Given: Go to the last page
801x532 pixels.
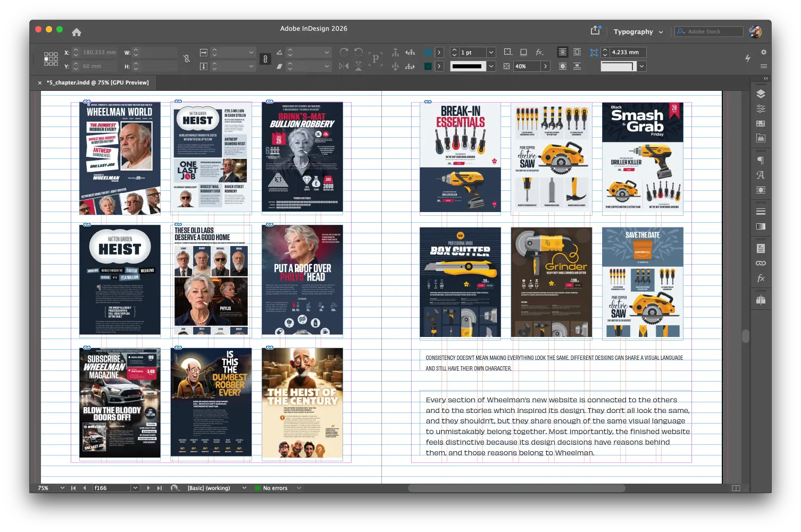Looking at the screenshot, I should point(159,488).
